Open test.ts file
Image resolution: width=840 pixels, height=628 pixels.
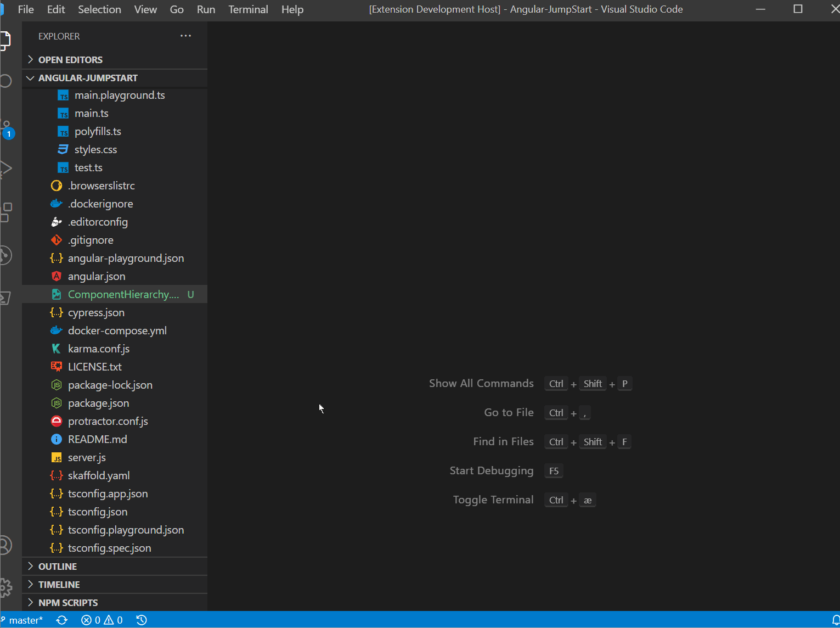115,167
